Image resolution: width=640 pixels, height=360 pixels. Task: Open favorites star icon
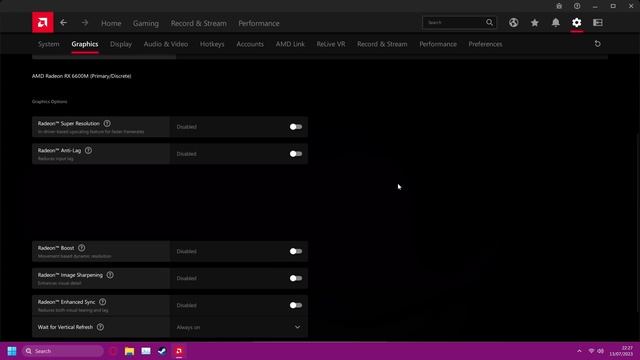535,23
